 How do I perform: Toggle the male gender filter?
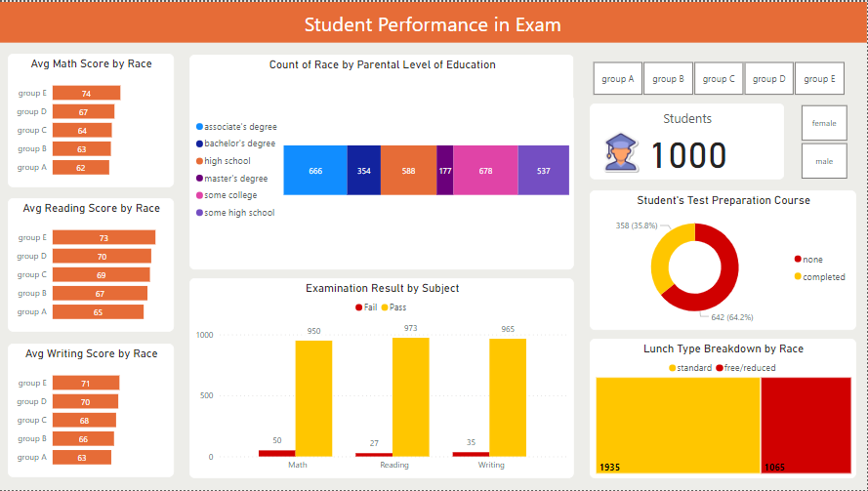click(824, 161)
